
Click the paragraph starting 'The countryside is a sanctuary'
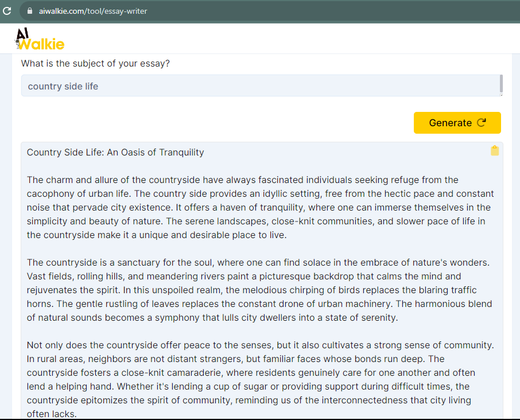(259, 290)
